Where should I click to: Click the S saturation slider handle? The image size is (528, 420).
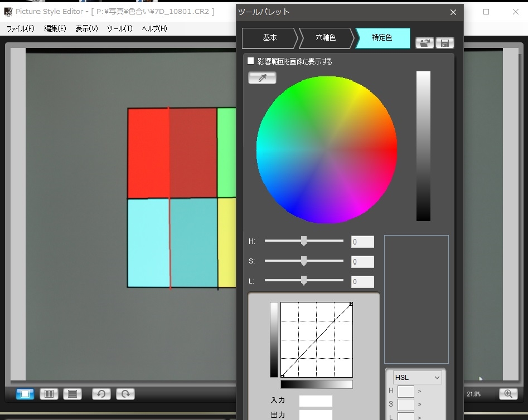(x=304, y=261)
